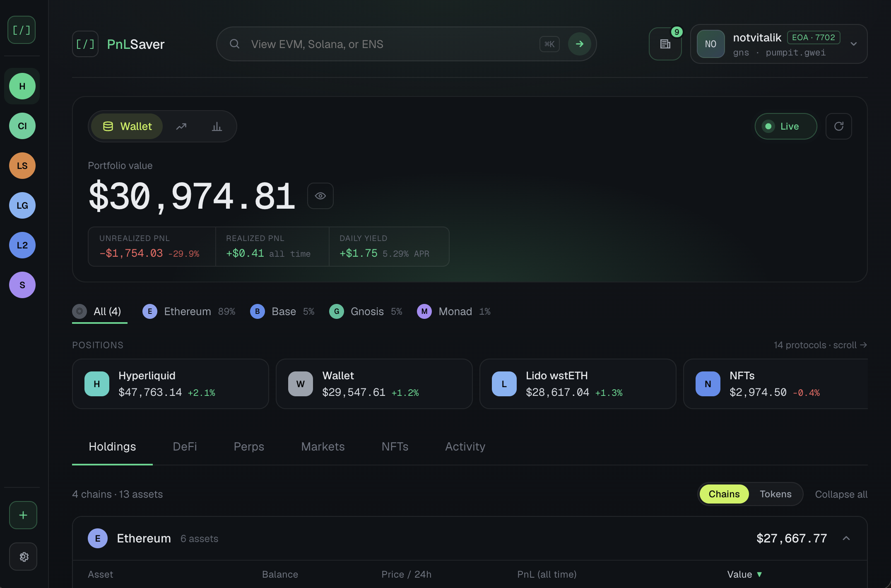Open account dropdown chevron

(x=854, y=44)
